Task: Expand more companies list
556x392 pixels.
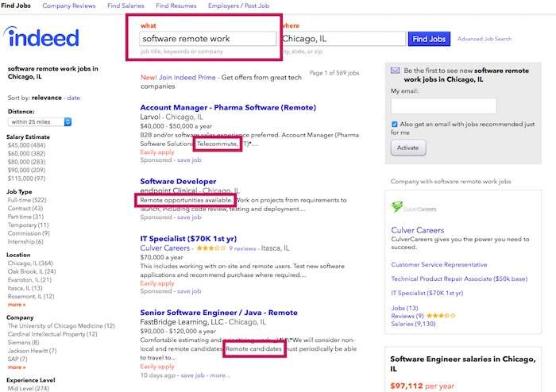Action: pos(17,367)
